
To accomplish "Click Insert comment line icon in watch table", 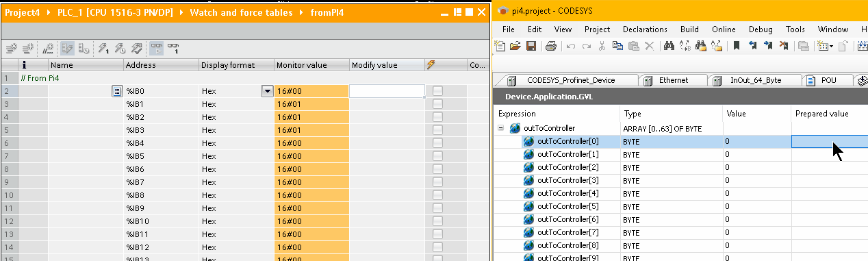I will [x=49, y=49].
